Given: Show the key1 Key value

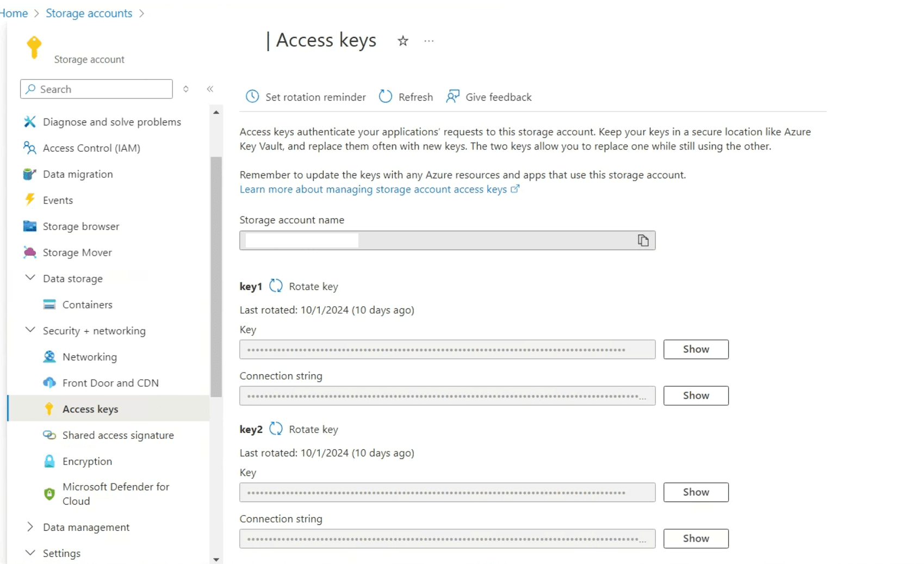Looking at the screenshot, I should (x=696, y=349).
